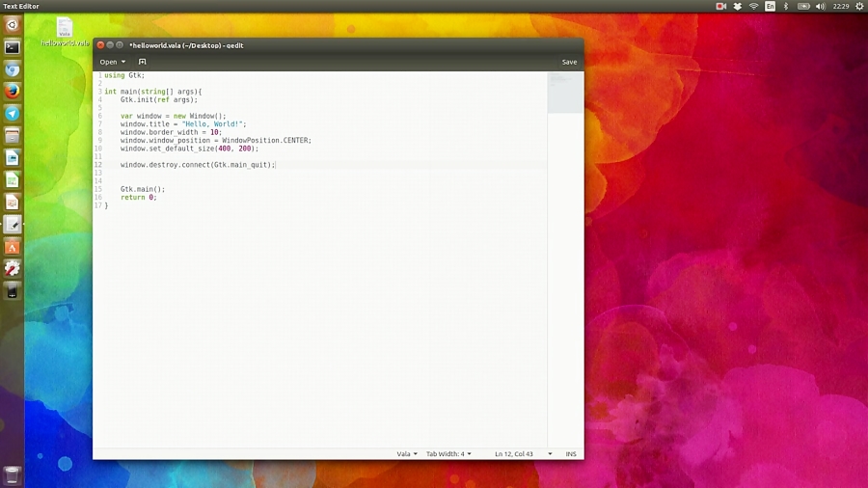868x488 pixels.
Task: Click the screen recorder indicator in top panel
Action: [x=720, y=6]
